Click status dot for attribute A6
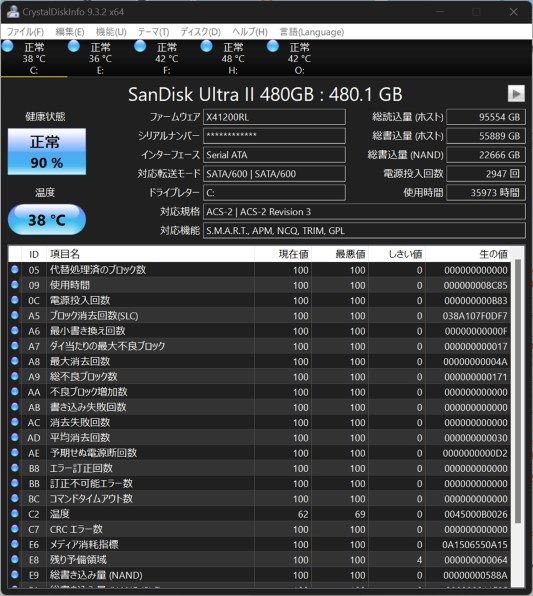533x596 pixels. pyautogui.click(x=15, y=330)
